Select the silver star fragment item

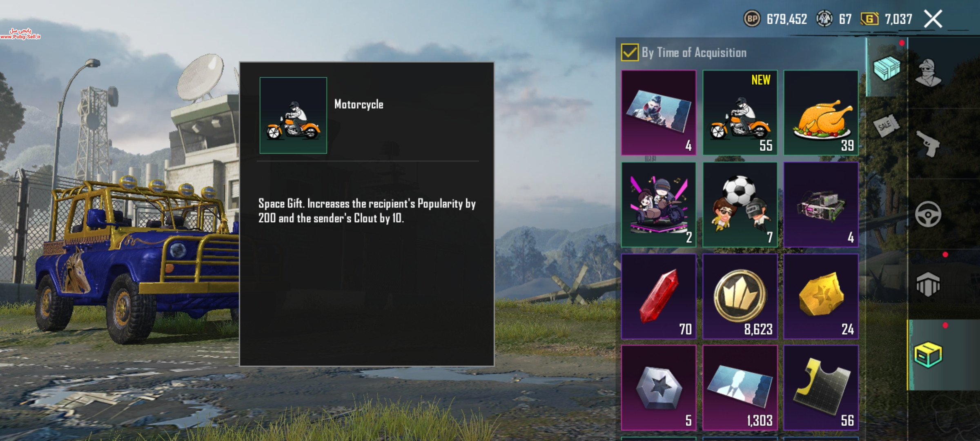point(659,388)
